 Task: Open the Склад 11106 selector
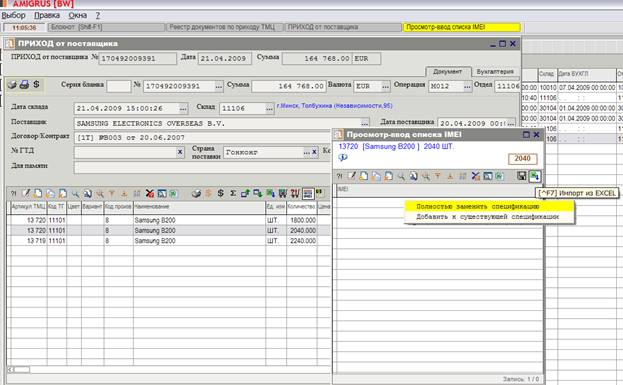pos(269,108)
